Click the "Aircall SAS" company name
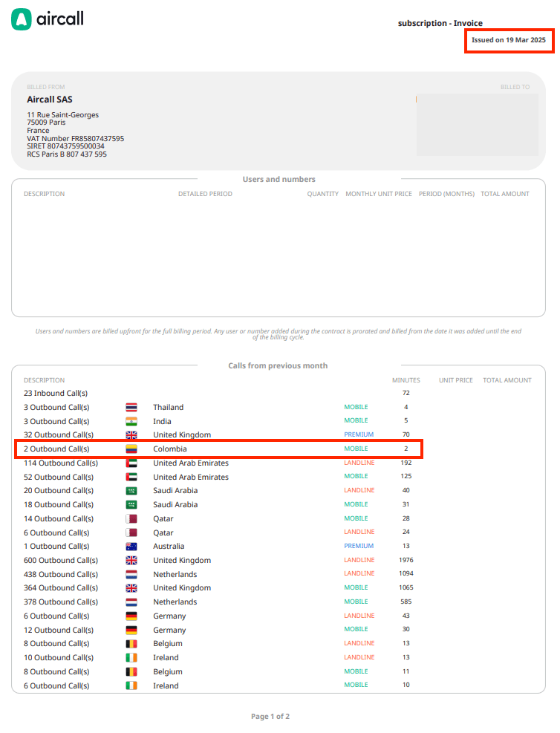The height and width of the screenshot is (733, 560). tap(50, 100)
